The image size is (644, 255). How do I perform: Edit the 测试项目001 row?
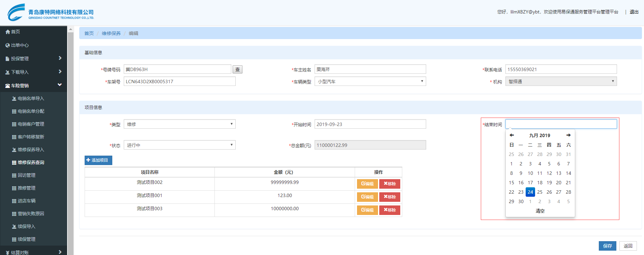367,197
